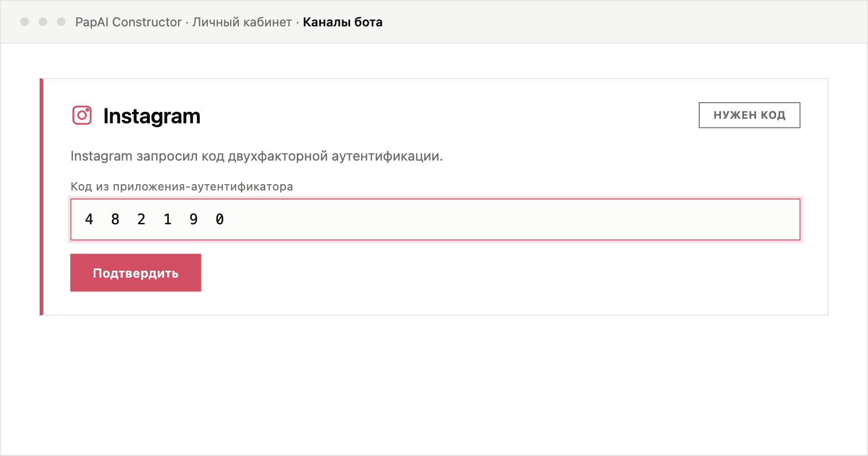Click the Подтвердить button
Viewport: 868px width, 456px height.
pyautogui.click(x=135, y=273)
